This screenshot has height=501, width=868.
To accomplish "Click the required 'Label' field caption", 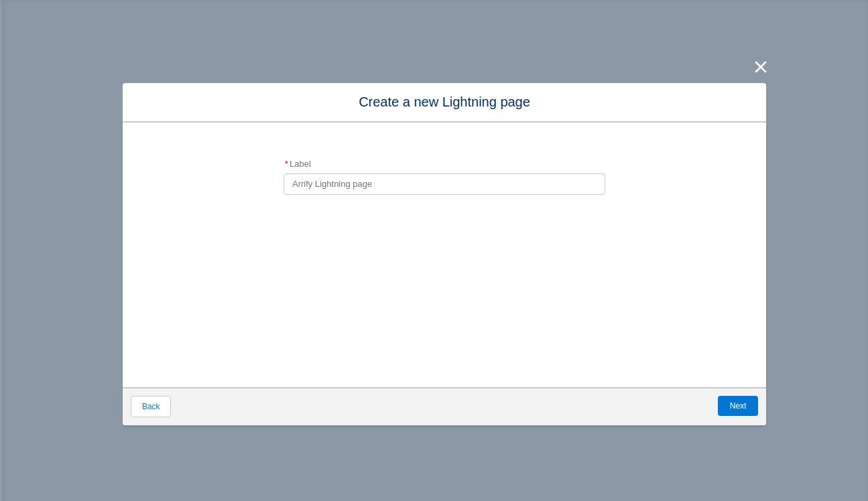I will click(300, 163).
